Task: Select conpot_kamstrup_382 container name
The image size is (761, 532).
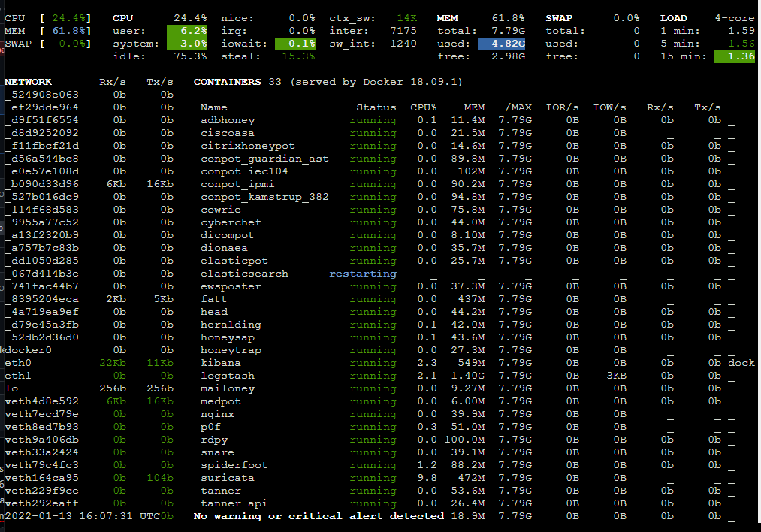Action: (x=264, y=197)
